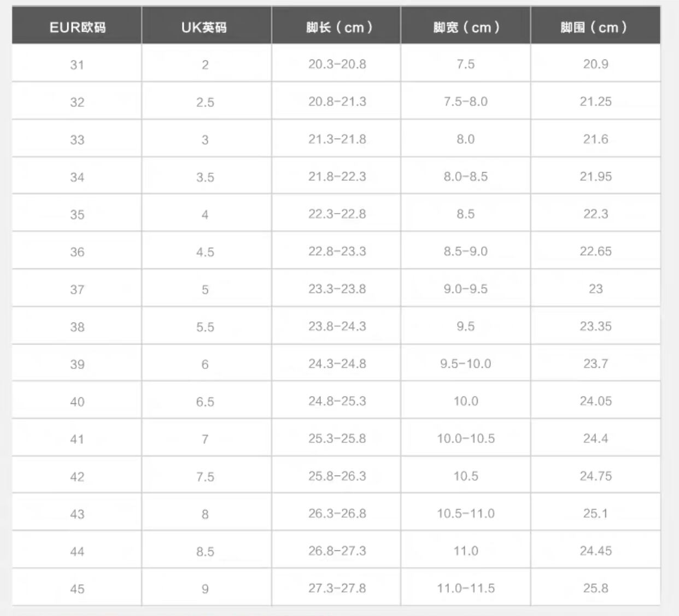
Task: Click foot width cell 11.0-11.5
Action: 466,588
